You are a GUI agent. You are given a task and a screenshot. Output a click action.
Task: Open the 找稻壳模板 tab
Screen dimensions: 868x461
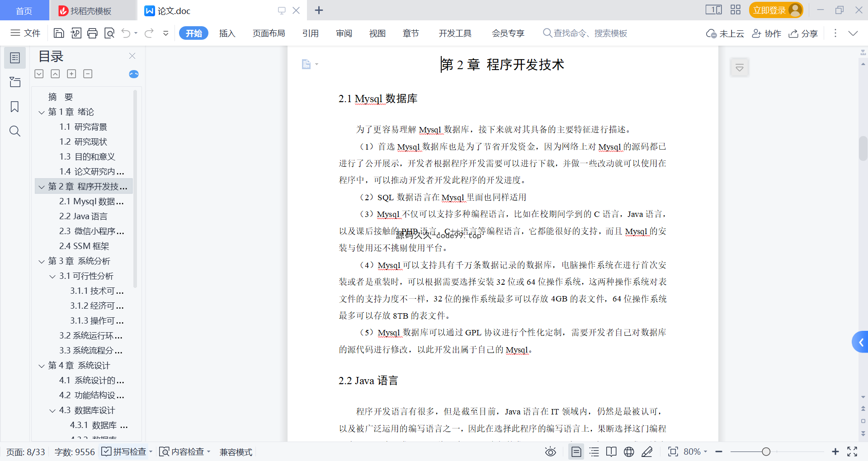[x=93, y=10]
